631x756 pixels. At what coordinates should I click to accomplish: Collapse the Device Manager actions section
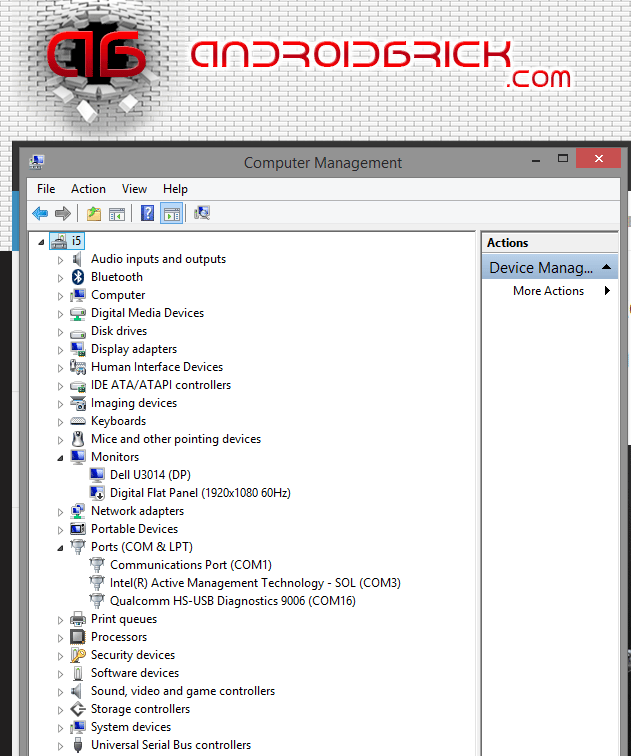[605, 268]
